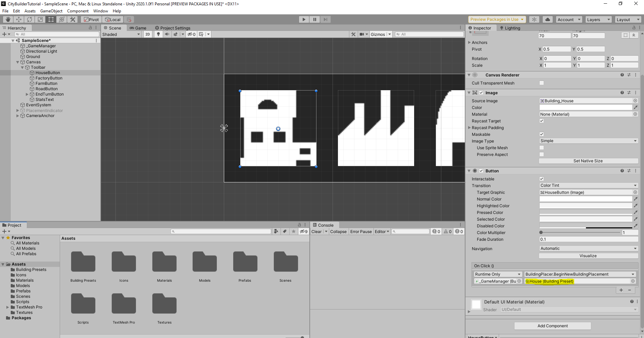Open the GameObject menu

pyautogui.click(x=51, y=11)
